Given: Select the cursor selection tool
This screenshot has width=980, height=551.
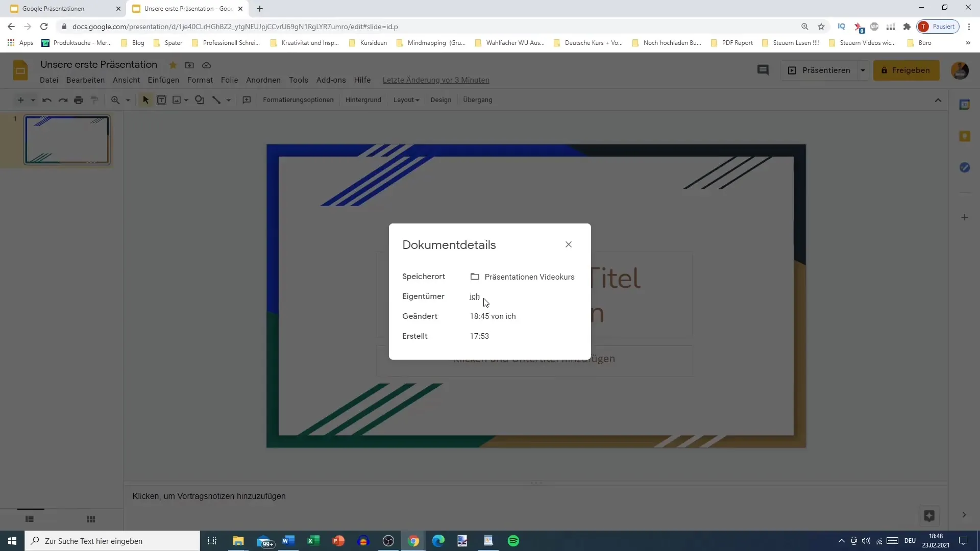Looking at the screenshot, I should click(x=145, y=100).
